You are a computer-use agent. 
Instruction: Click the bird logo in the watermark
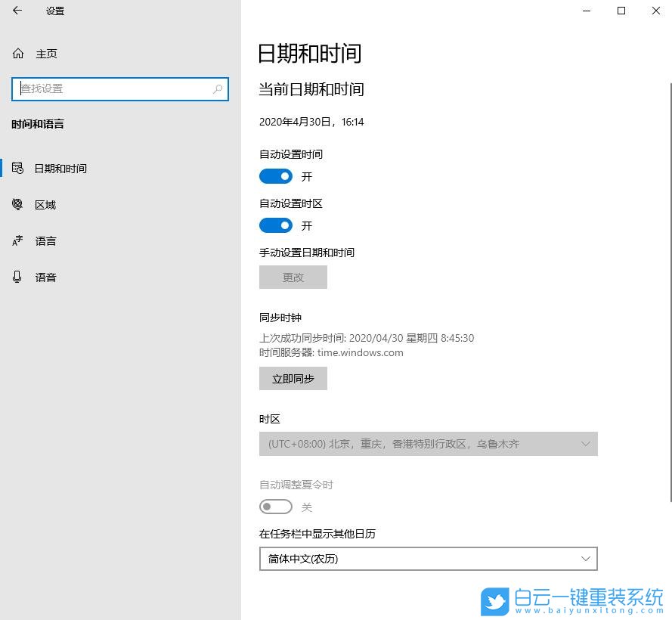click(x=495, y=601)
